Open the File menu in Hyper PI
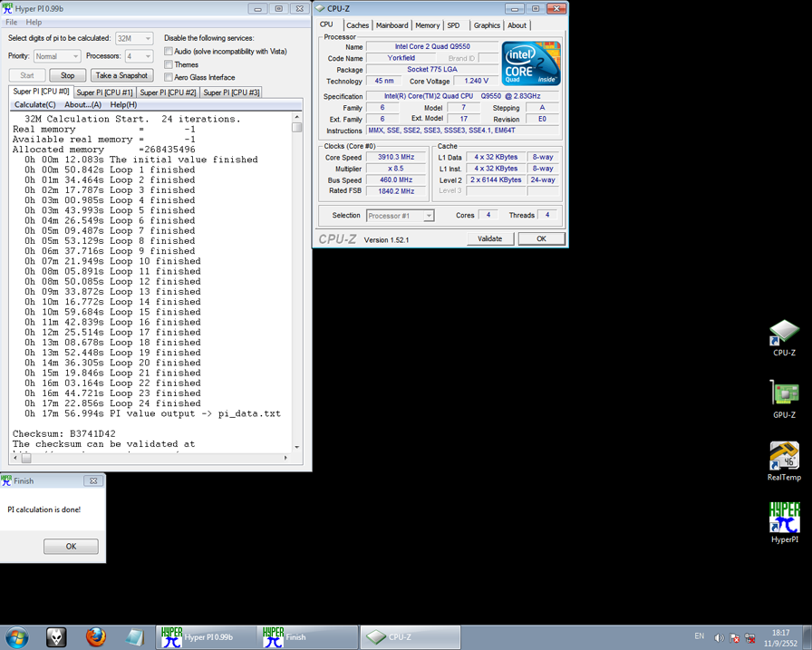Screen dimensions: 812x650 pos(12,23)
